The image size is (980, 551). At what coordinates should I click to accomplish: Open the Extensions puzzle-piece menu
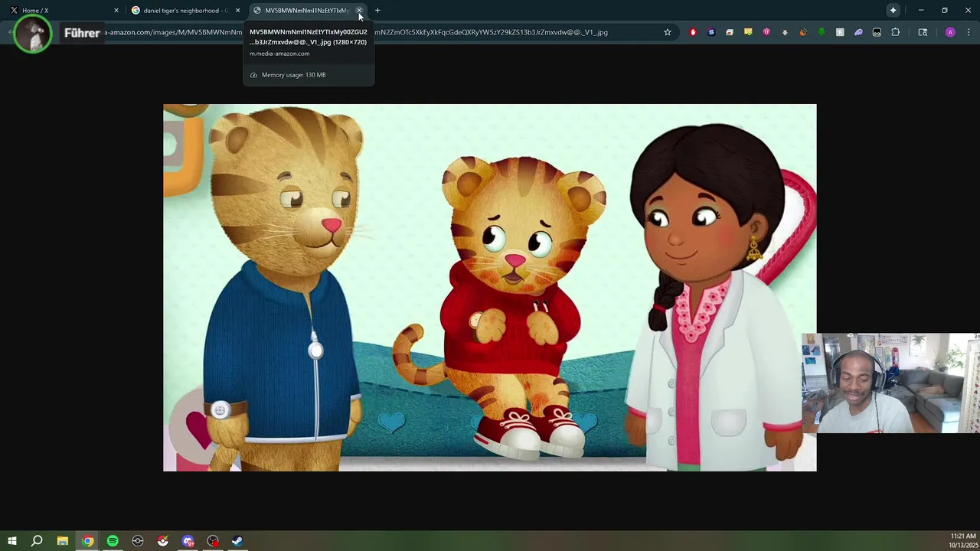tap(896, 32)
